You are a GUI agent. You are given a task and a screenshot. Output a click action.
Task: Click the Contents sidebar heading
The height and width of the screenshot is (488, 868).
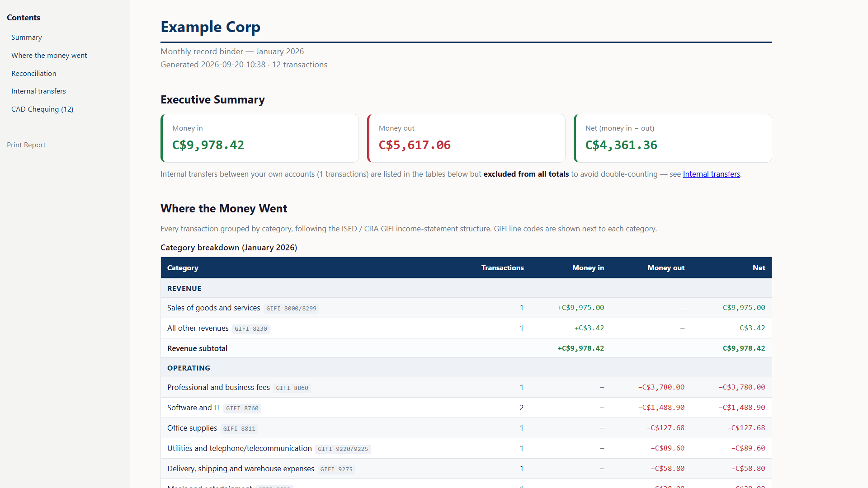(x=24, y=18)
